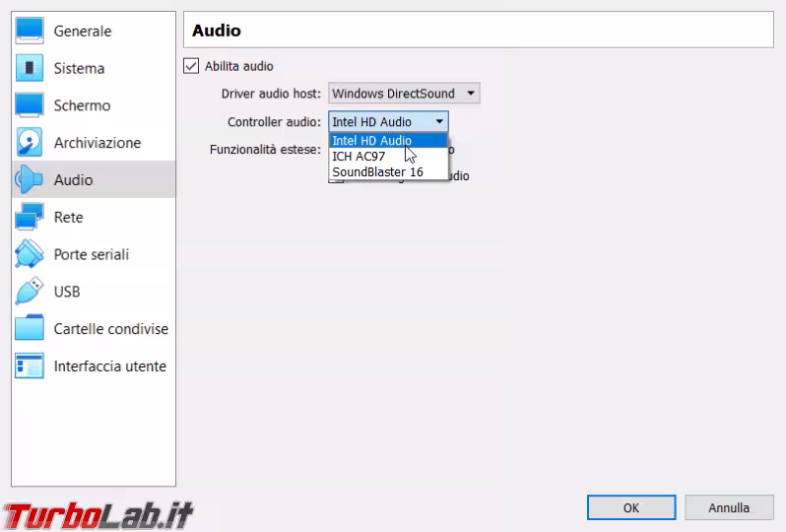This screenshot has height=532, width=786.
Task: Open USB settings label
Action: point(67,292)
